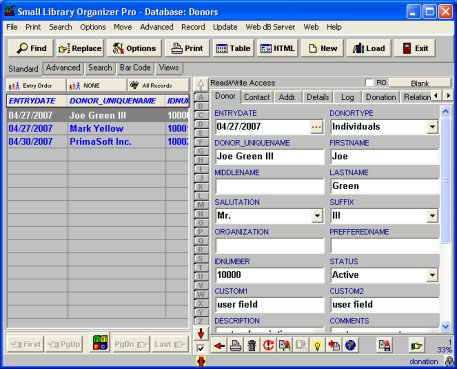
Task: Click the Entry Order sort selector
Action: coord(36,86)
